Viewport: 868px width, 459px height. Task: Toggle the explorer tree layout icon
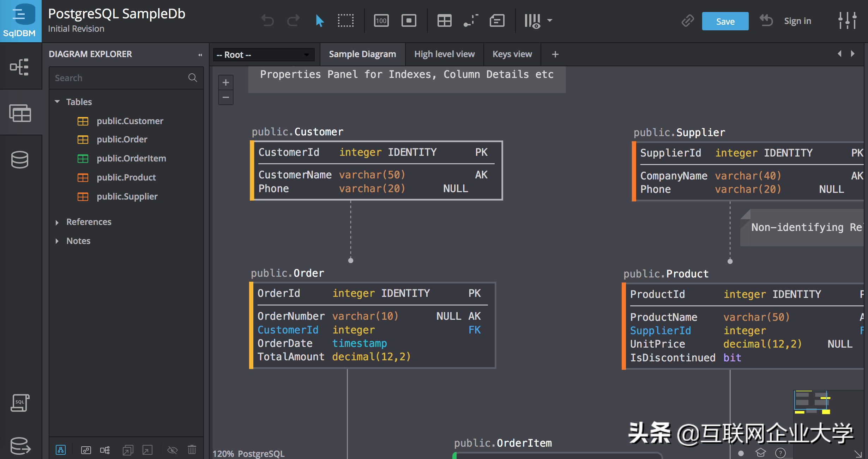[105, 450]
